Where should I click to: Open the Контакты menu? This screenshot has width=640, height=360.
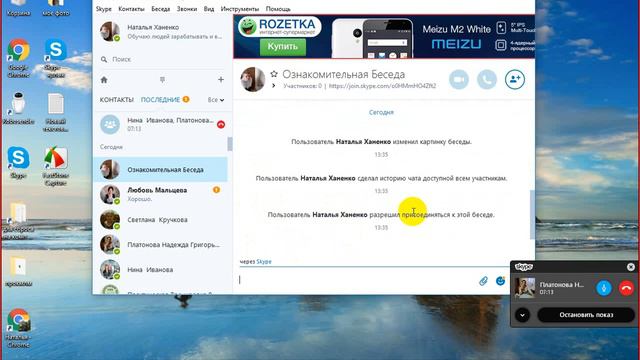point(131,9)
